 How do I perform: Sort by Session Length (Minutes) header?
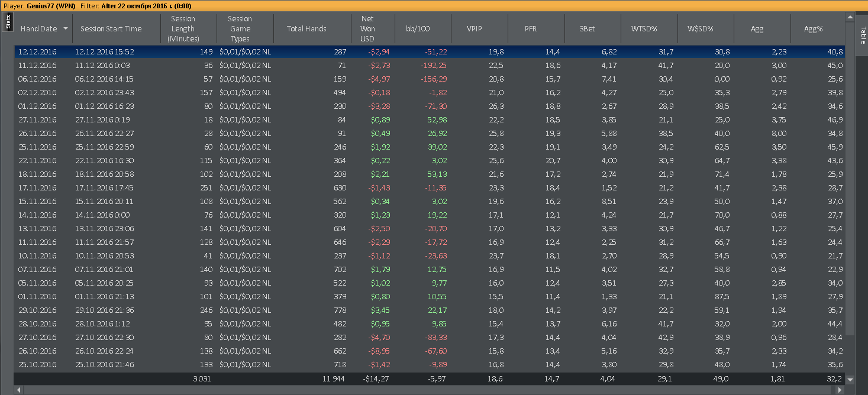coord(188,28)
